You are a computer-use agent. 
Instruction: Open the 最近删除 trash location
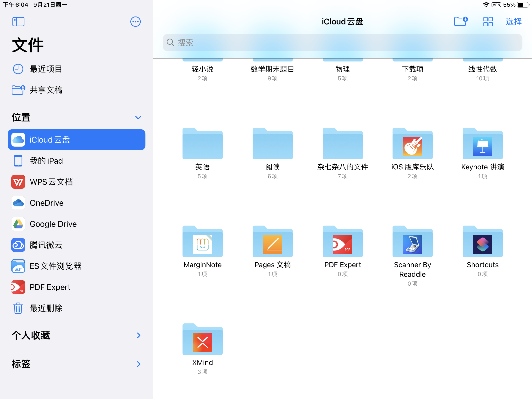(x=46, y=308)
